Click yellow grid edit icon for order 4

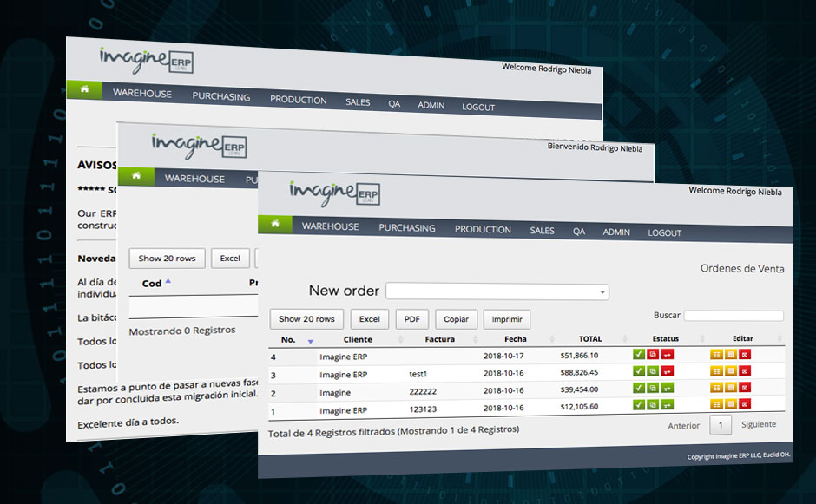731,354
